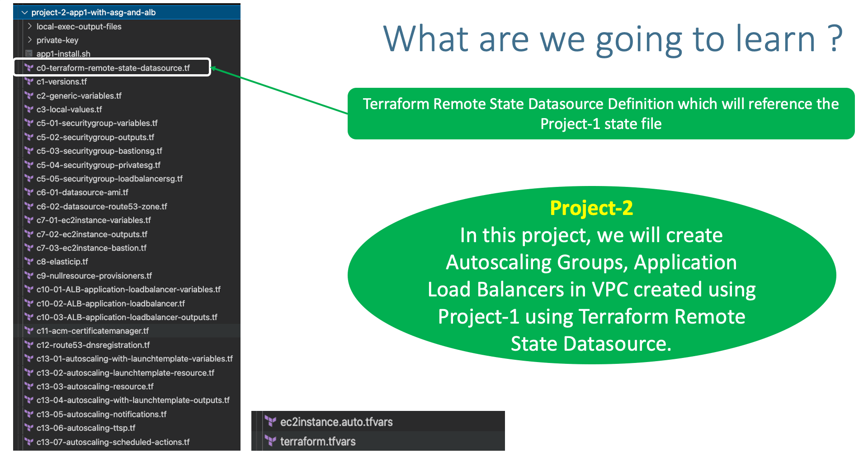Click the Terraform icon beside c0-terraform-remote-state-datasource.tf
This screenshot has height=453, width=868.
29,67
